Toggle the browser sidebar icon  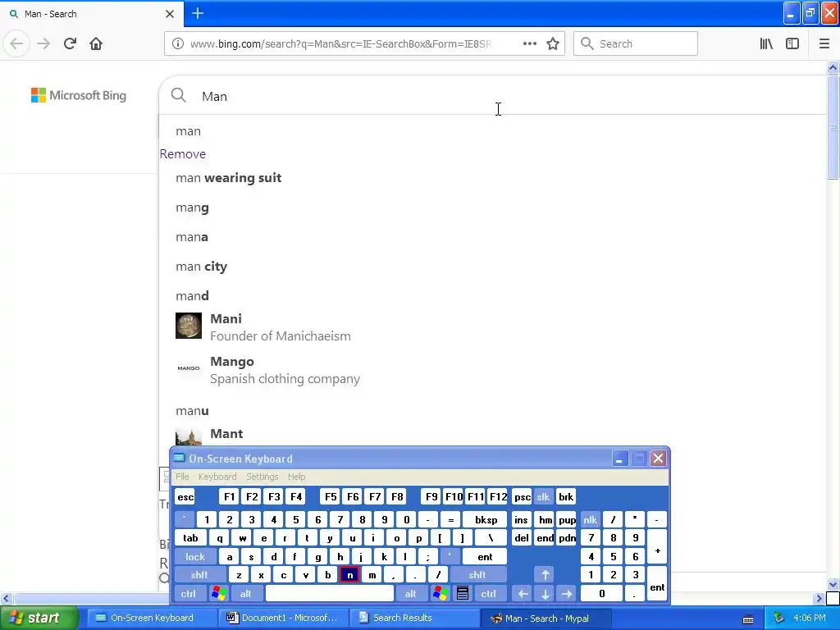792,43
